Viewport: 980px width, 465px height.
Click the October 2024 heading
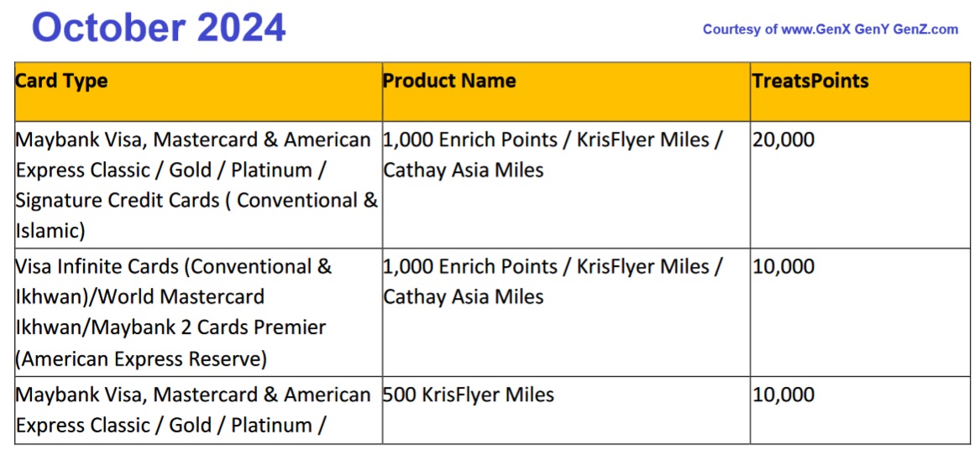click(159, 28)
